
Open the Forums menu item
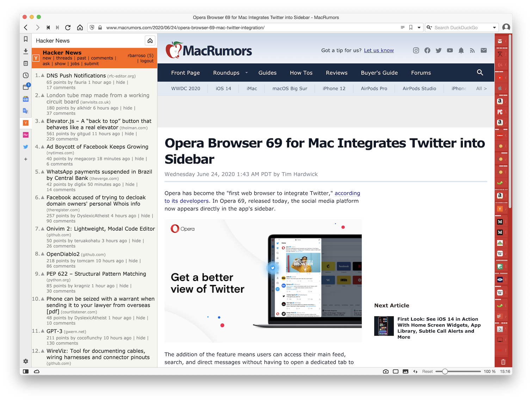421,73
